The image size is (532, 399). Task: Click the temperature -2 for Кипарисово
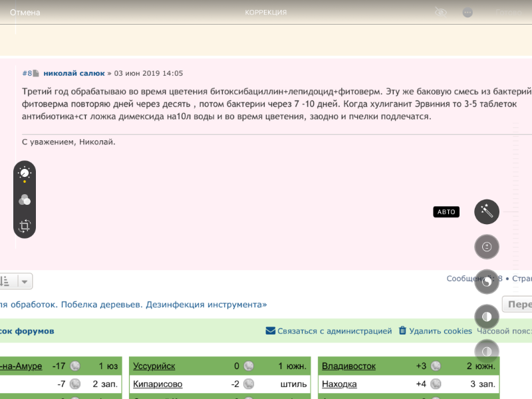coord(235,384)
